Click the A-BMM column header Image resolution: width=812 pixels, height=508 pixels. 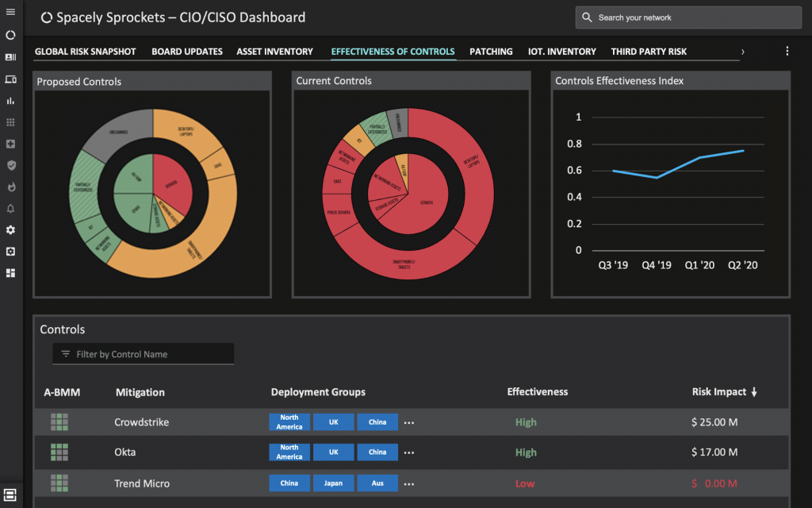pos(62,392)
